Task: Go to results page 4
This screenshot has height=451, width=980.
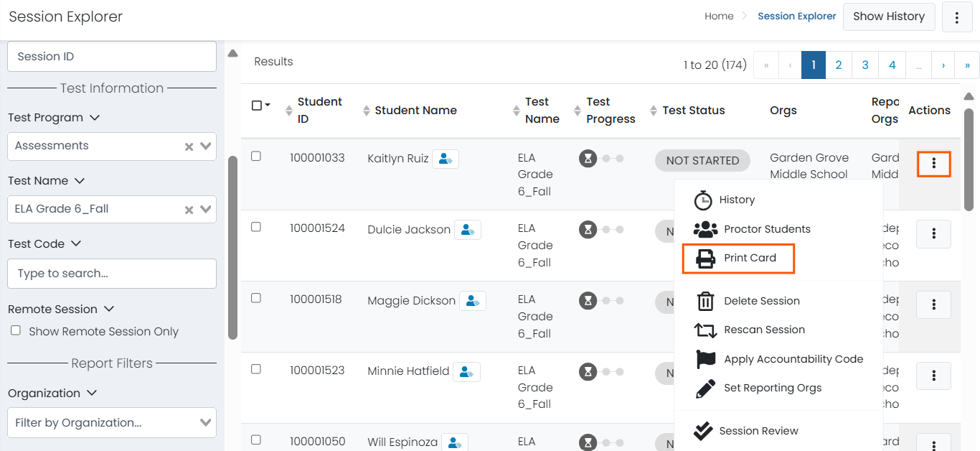Action: coord(892,65)
